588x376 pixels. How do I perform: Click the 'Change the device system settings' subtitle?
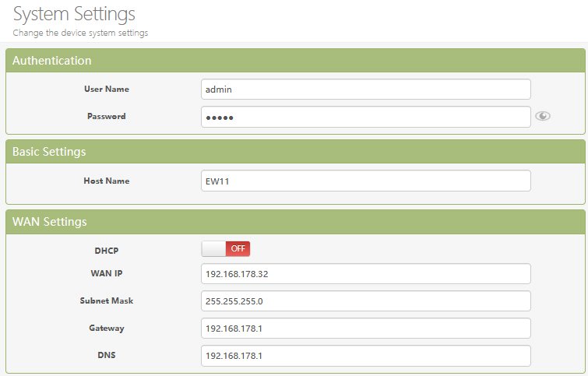tap(80, 33)
